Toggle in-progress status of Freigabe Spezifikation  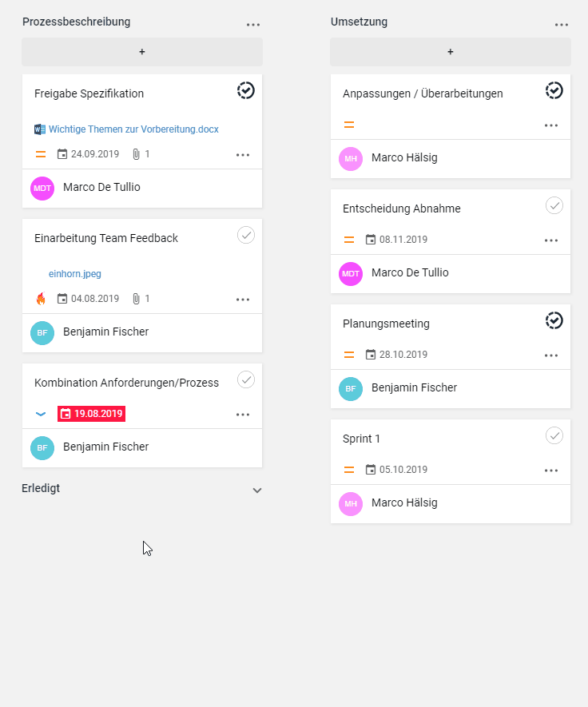[x=246, y=90]
